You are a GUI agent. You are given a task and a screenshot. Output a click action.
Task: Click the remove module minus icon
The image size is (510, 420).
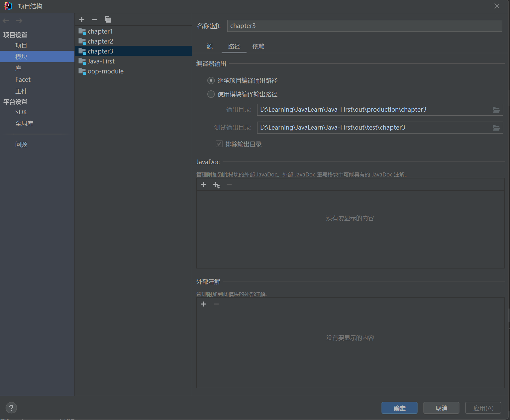point(95,20)
